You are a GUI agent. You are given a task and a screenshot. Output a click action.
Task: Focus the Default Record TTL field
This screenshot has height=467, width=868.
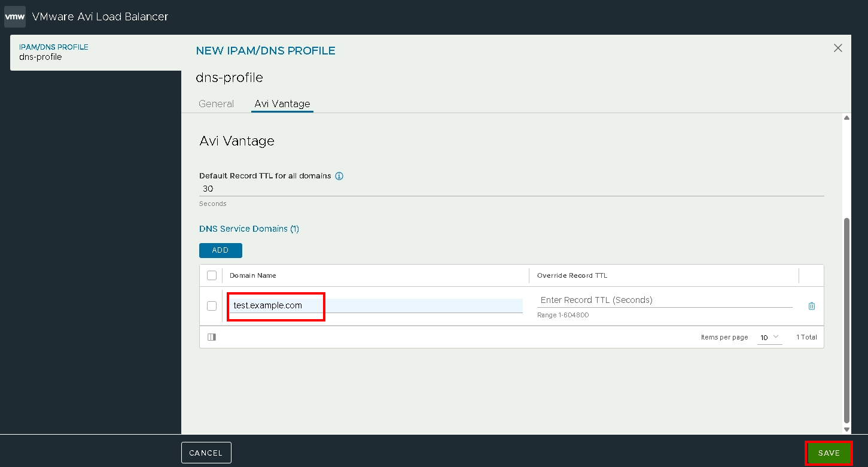click(511, 189)
